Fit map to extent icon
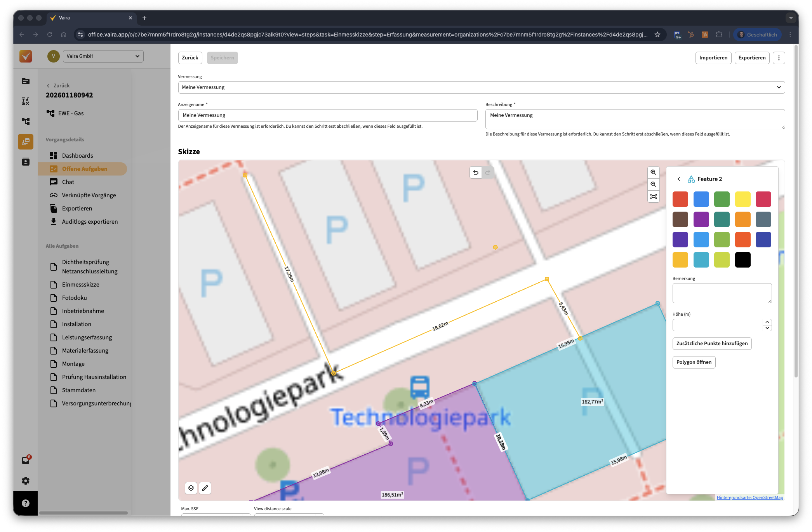The height and width of the screenshot is (532, 812). point(654,196)
